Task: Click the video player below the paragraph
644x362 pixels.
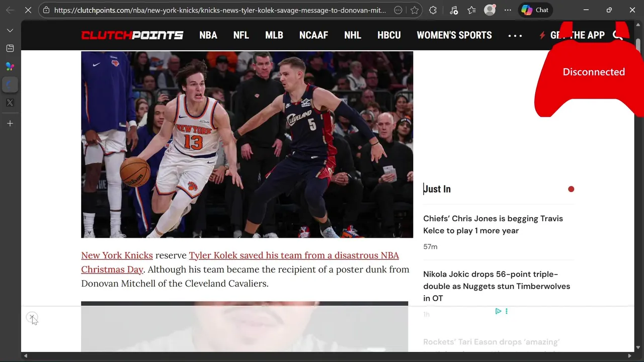Action: tap(245, 327)
